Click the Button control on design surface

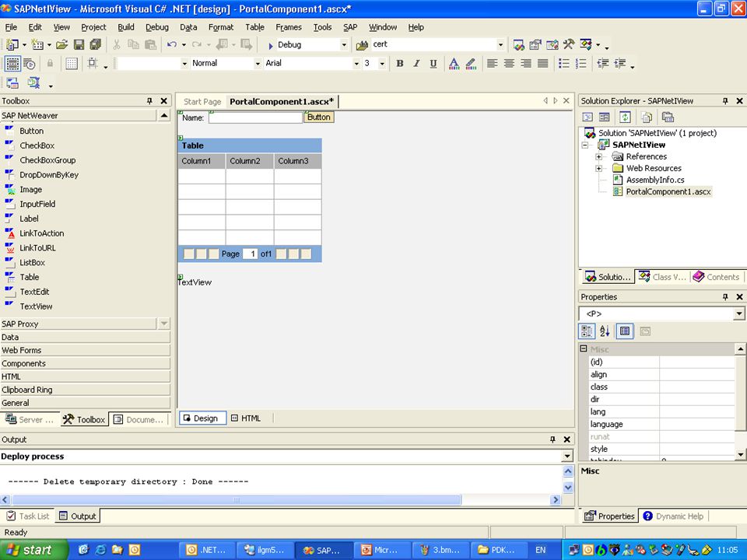(319, 117)
